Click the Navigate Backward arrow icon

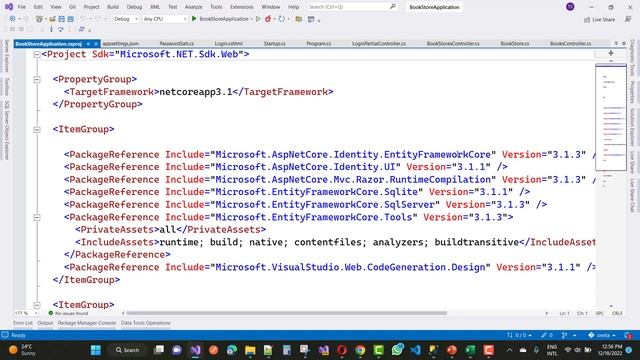tap(12, 19)
